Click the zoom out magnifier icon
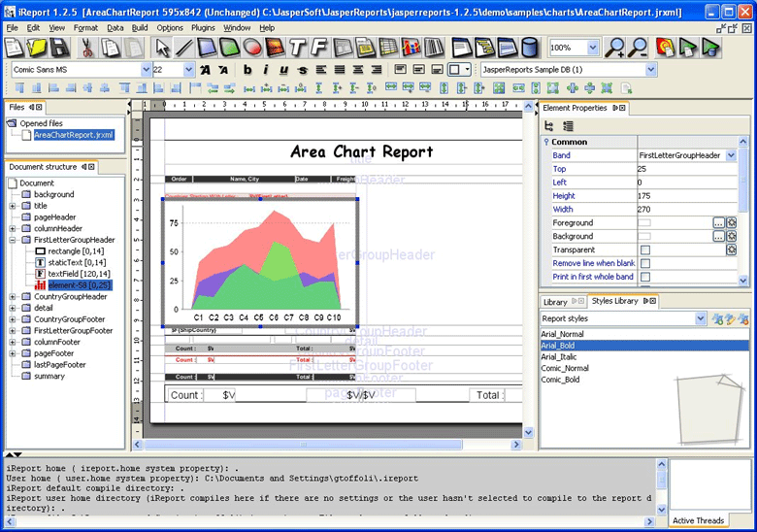Image resolution: width=757 pixels, height=532 pixels. 638,48
